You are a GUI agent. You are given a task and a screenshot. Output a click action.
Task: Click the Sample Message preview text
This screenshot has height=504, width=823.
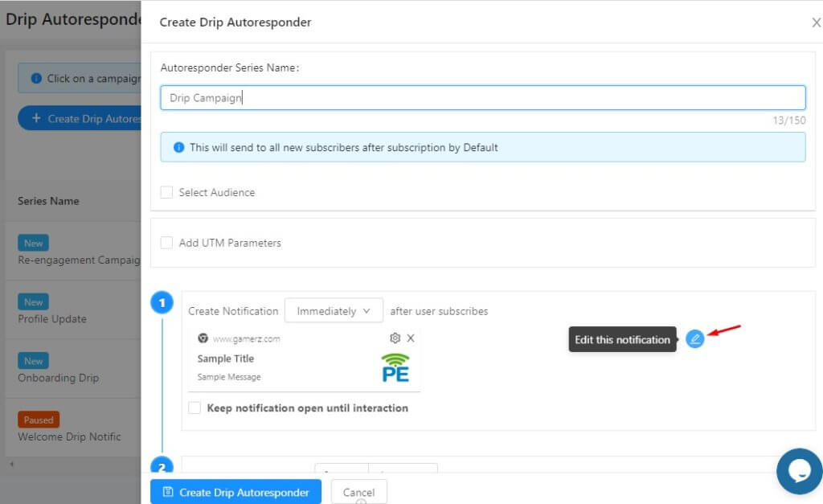tap(229, 377)
